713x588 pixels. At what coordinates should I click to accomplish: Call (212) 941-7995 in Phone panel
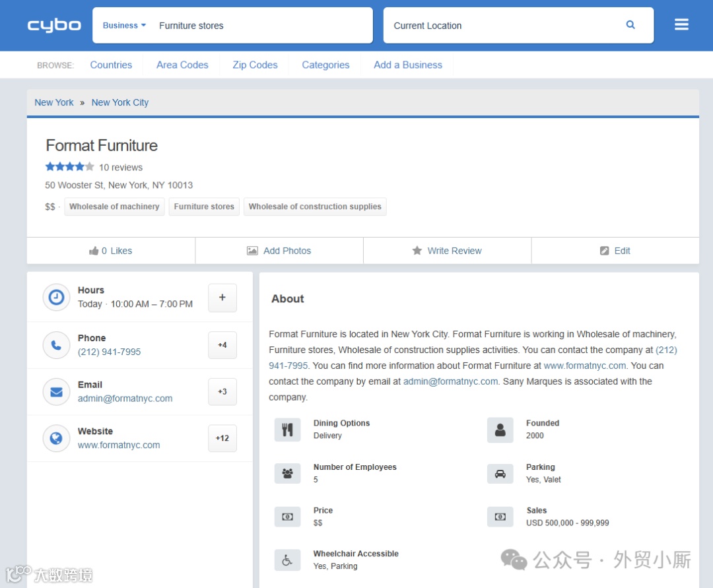point(109,352)
